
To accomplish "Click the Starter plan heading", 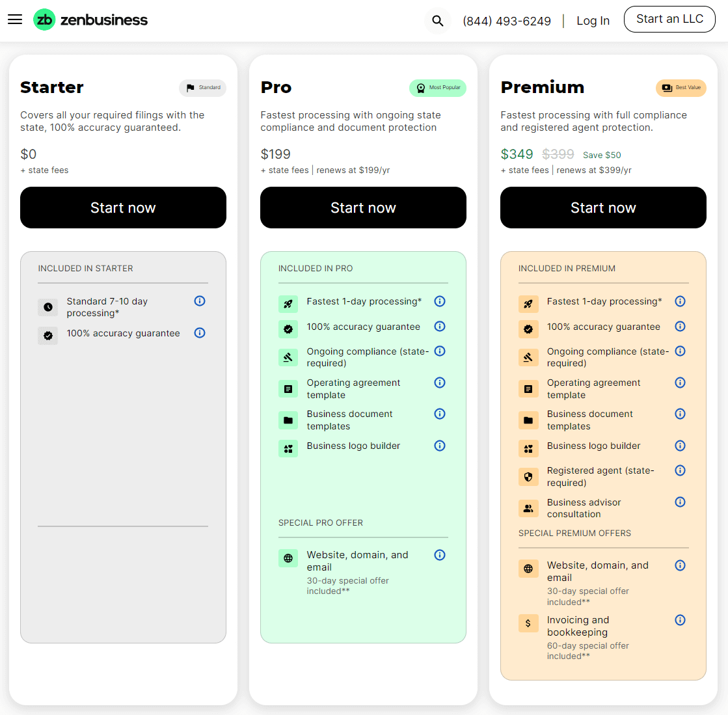I will coord(52,87).
